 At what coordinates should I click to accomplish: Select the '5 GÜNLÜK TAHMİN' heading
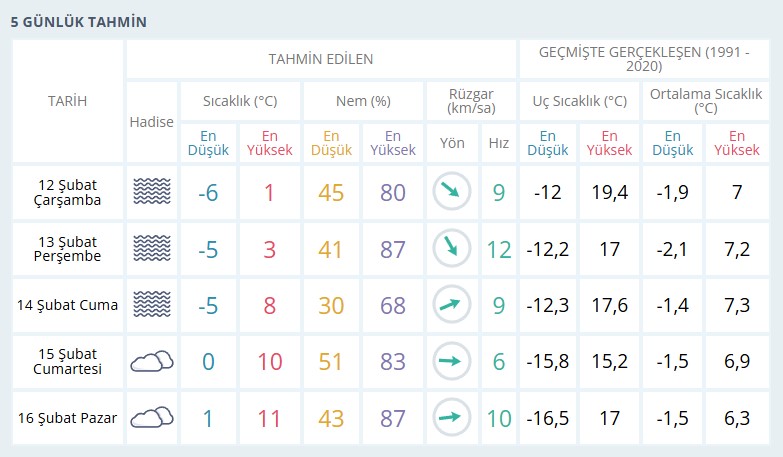click(79, 22)
